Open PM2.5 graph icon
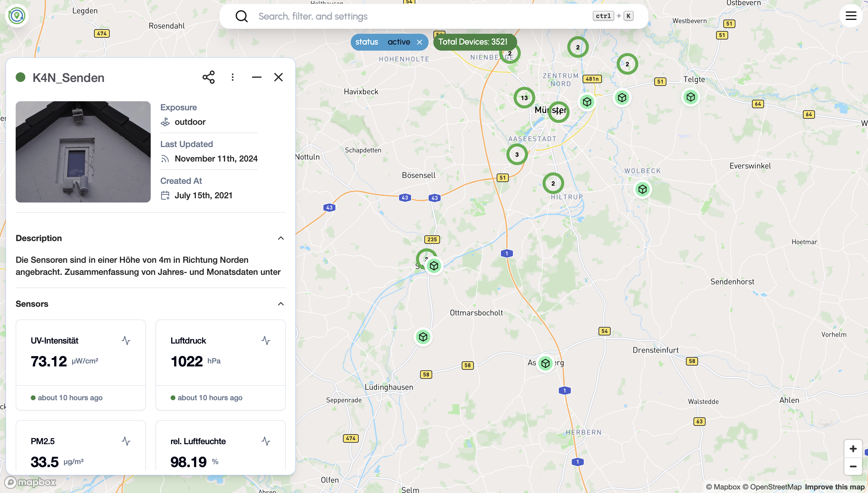This screenshot has width=868, height=493. point(126,441)
